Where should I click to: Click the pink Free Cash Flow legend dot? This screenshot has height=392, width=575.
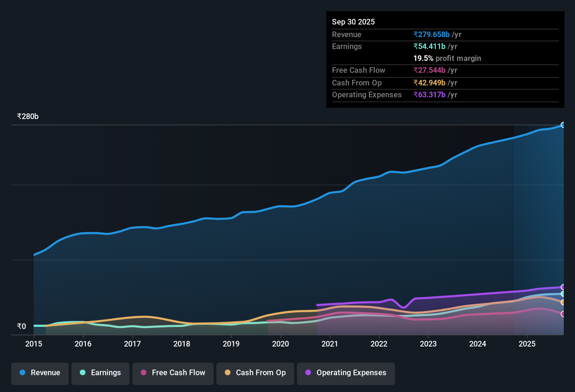tap(144, 373)
